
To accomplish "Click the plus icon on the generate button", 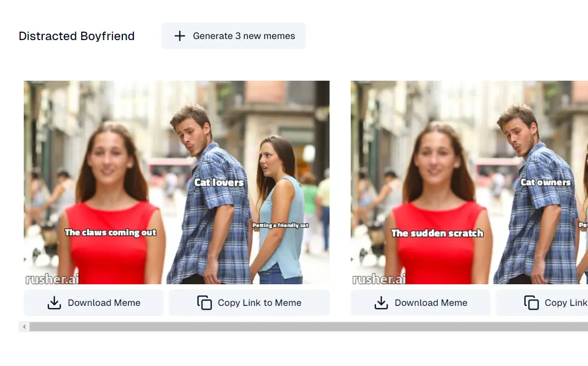I will point(179,36).
